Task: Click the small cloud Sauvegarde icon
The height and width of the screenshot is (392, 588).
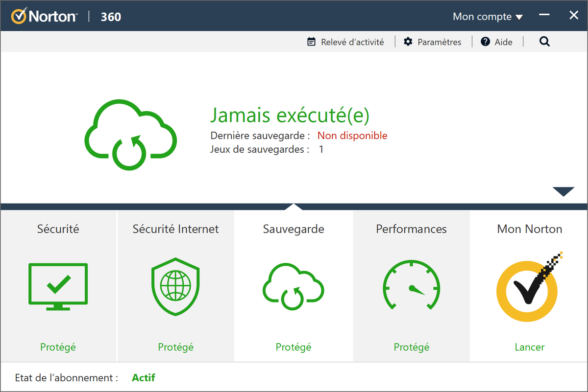Action: point(294,287)
